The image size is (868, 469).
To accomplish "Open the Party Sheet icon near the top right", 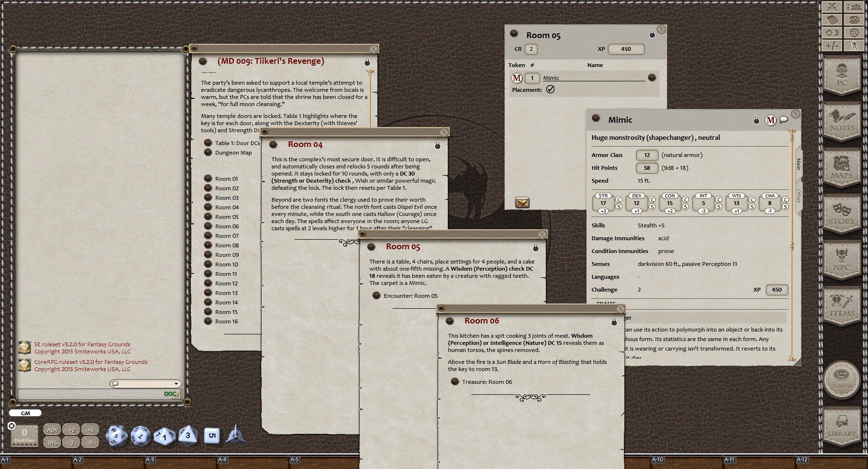I will click(854, 7).
